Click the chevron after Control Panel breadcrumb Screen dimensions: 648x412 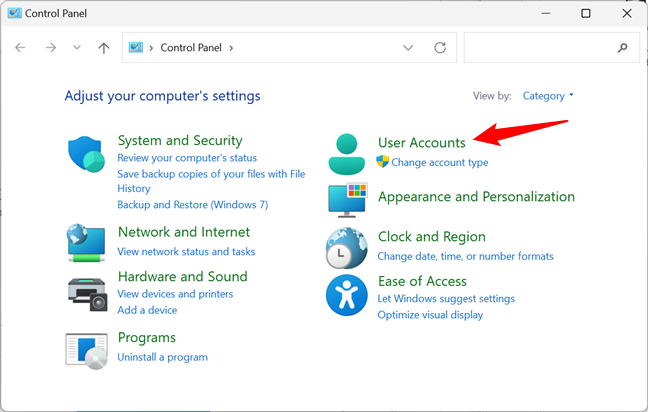click(231, 47)
